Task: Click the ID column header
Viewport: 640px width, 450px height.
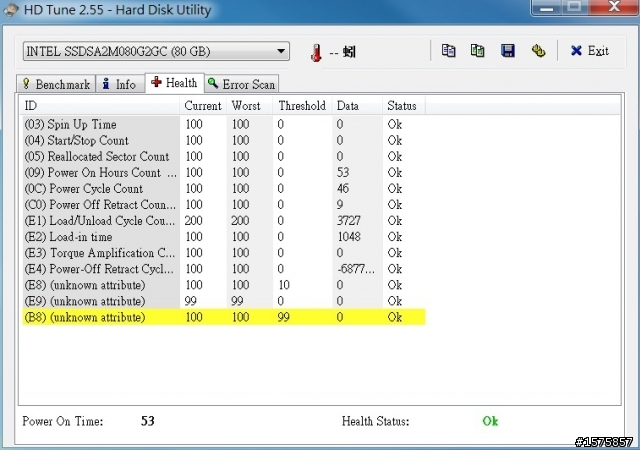Action: (100, 106)
